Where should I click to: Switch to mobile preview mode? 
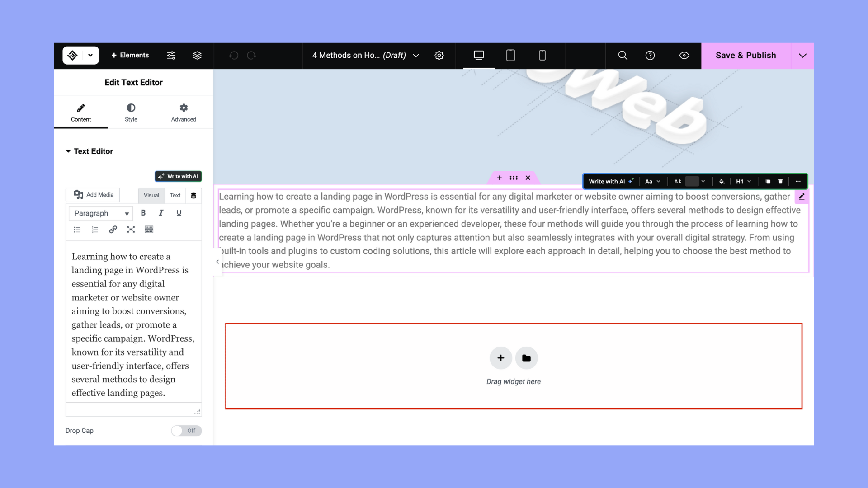(x=542, y=55)
